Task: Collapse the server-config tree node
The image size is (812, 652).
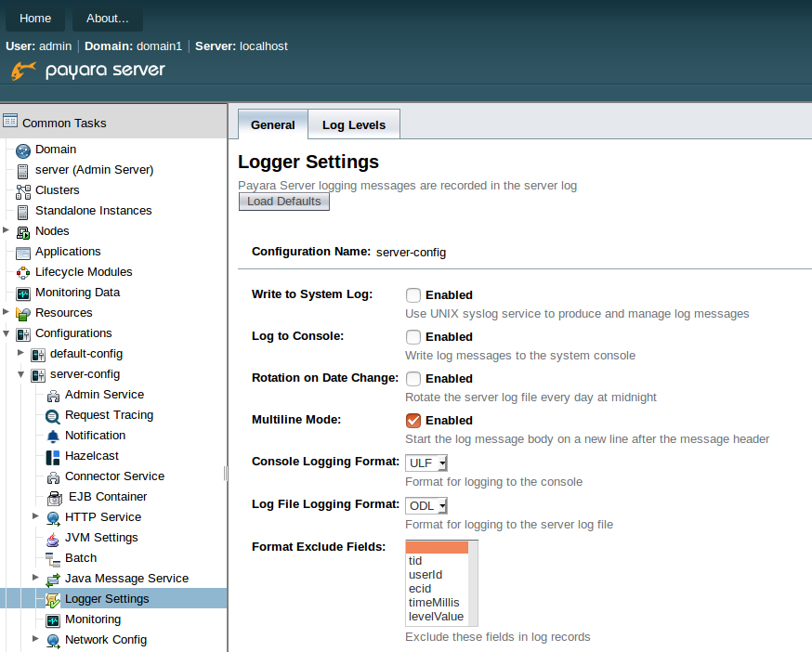Action: coord(20,374)
